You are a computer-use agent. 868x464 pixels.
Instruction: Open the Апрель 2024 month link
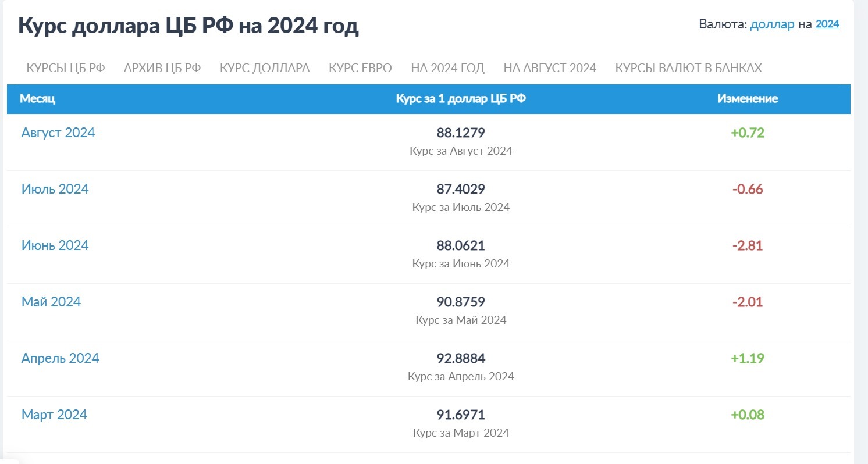click(x=61, y=358)
